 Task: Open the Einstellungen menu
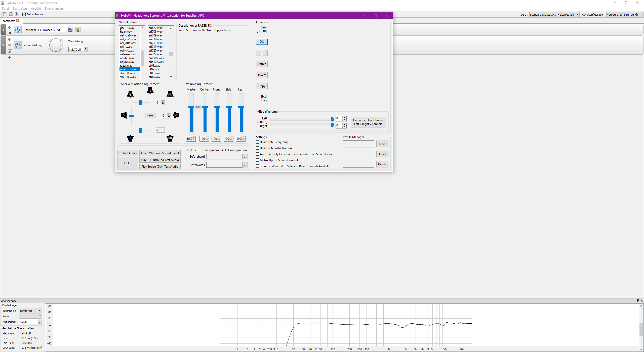[54, 9]
